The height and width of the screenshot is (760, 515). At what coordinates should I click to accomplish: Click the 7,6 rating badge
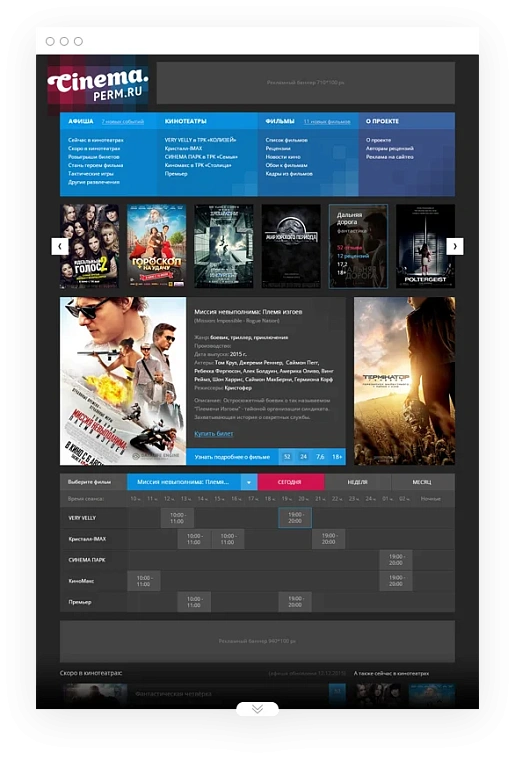pos(320,457)
